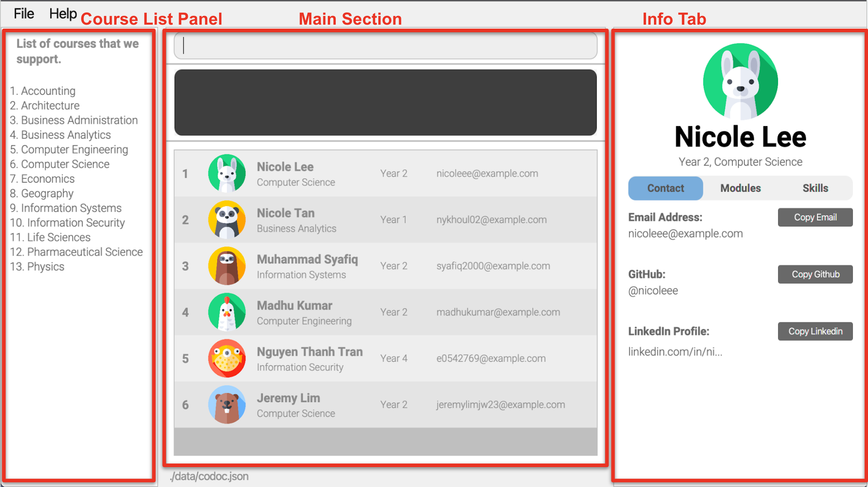Switch to the Skills tab
The image size is (868, 487).
point(815,188)
